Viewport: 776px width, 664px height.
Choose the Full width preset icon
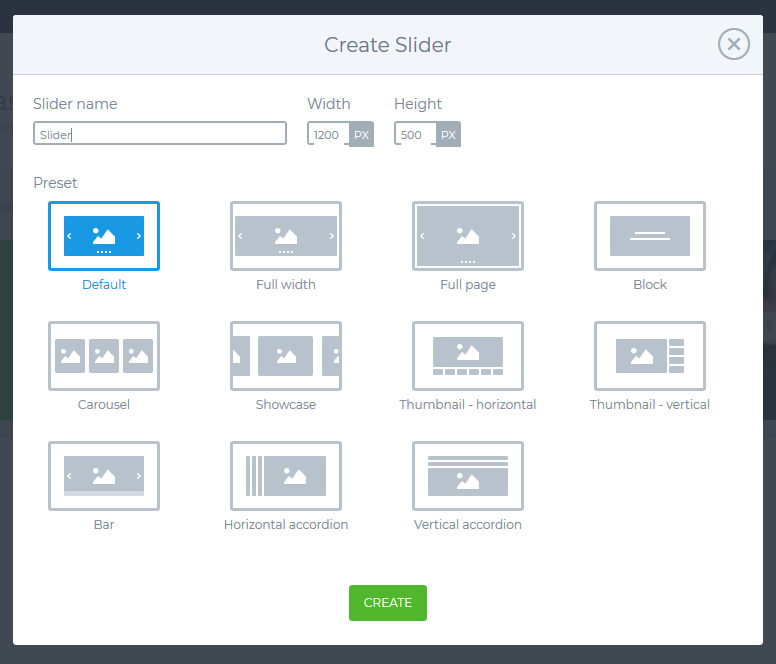286,236
